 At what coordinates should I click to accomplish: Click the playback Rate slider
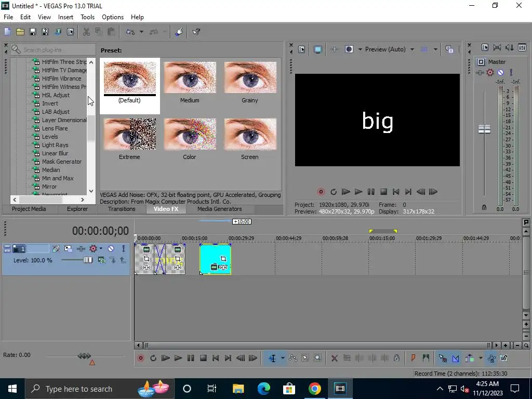(84, 356)
